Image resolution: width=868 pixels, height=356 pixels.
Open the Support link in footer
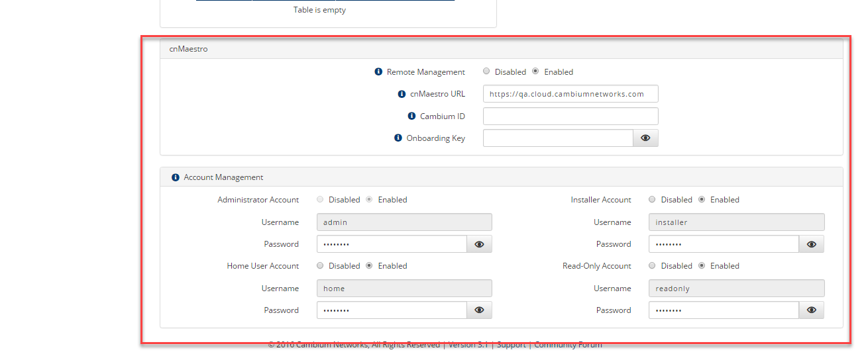point(511,345)
